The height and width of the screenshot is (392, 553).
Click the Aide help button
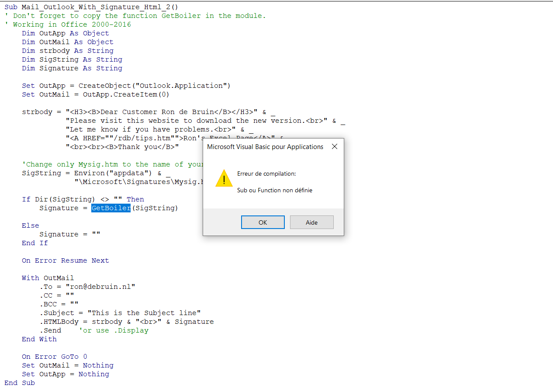312,222
